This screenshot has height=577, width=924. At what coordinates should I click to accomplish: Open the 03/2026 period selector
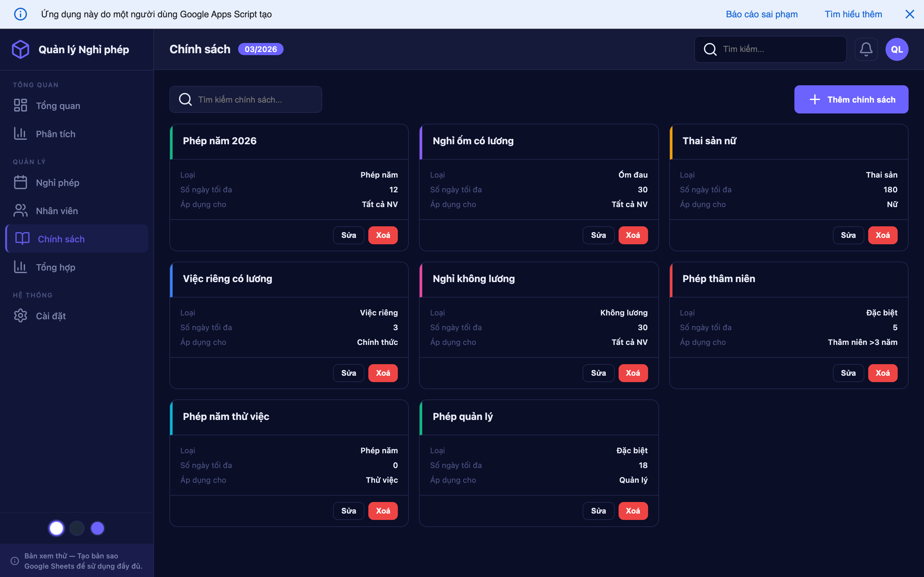[x=261, y=49]
